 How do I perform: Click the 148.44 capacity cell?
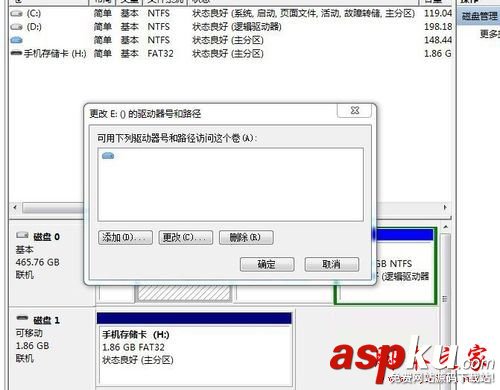(438, 40)
